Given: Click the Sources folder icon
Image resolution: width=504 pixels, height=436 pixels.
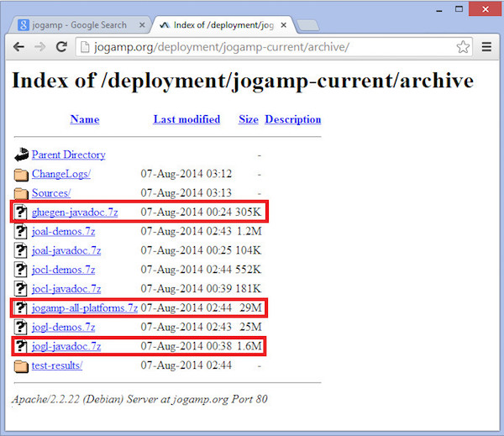Looking at the screenshot, I should tap(21, 193).
